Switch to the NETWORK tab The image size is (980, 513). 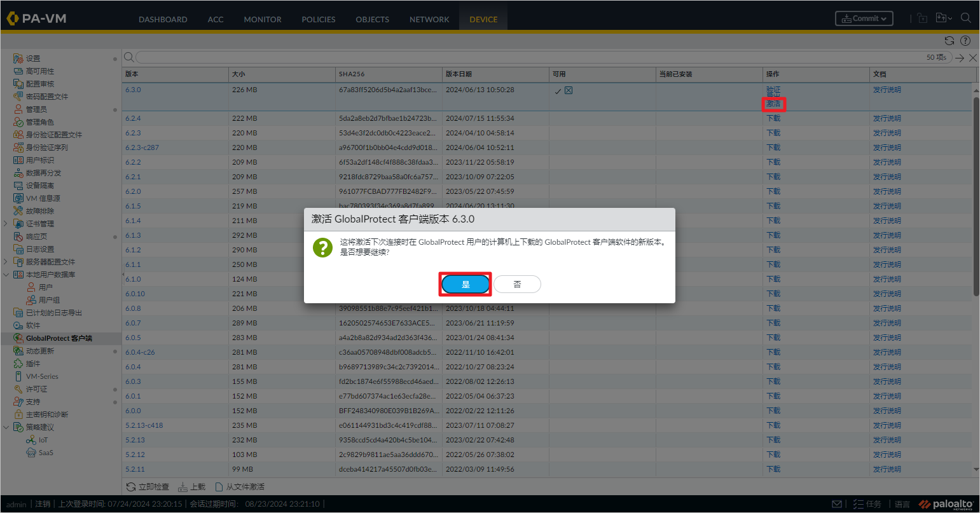point(429,20)
